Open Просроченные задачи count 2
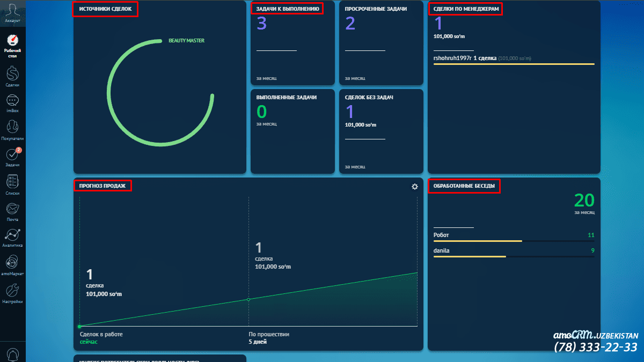 350,24
